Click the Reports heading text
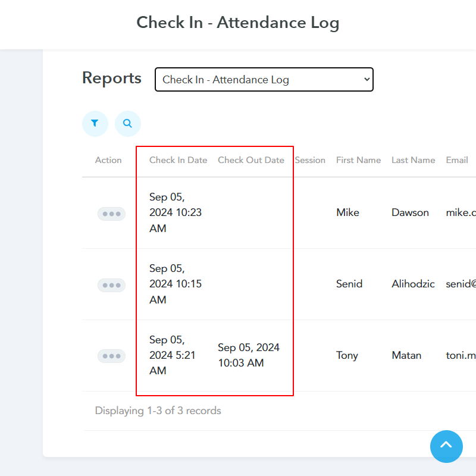The width and height of the screenshot is (476, 476). 111,78
